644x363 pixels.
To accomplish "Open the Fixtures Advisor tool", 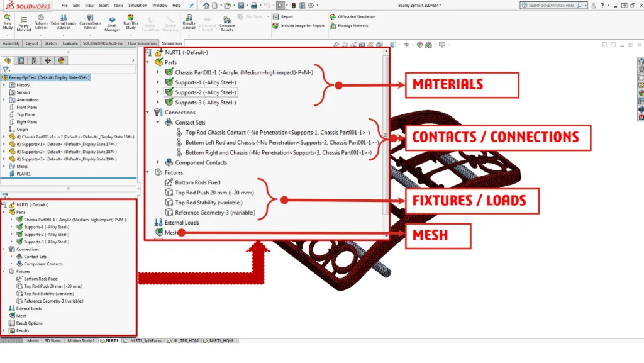I will 41,22.
